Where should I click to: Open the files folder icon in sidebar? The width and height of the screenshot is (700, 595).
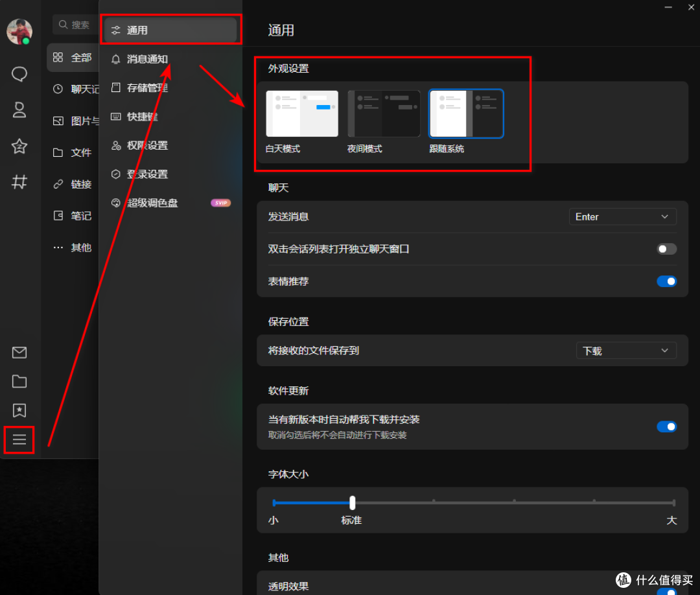pos(19,382)
